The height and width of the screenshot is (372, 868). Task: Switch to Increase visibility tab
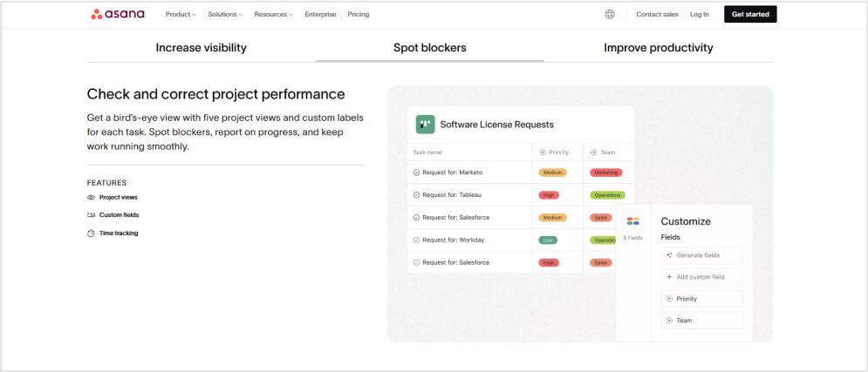[201, 48]
